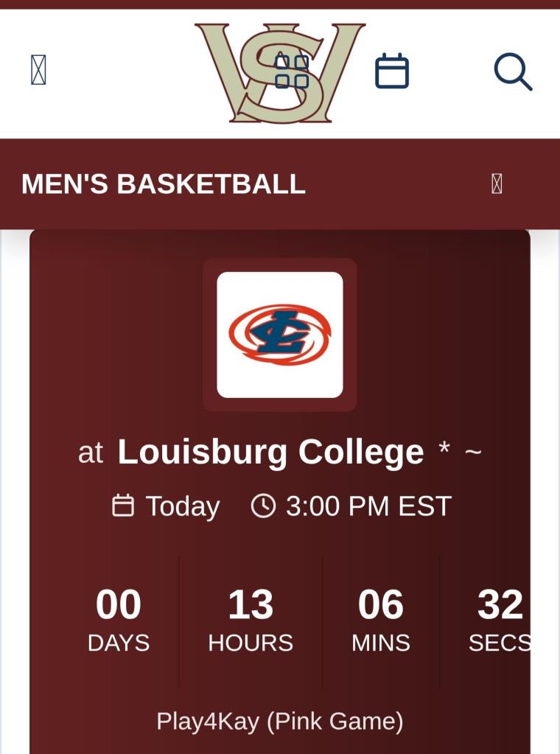
Task: Click the 3:00 PM EST game time
Action: point(368,506)
